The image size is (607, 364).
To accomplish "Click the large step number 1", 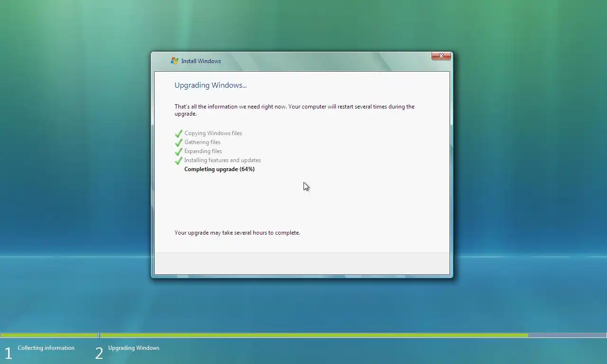I will (x=8, y=353).
